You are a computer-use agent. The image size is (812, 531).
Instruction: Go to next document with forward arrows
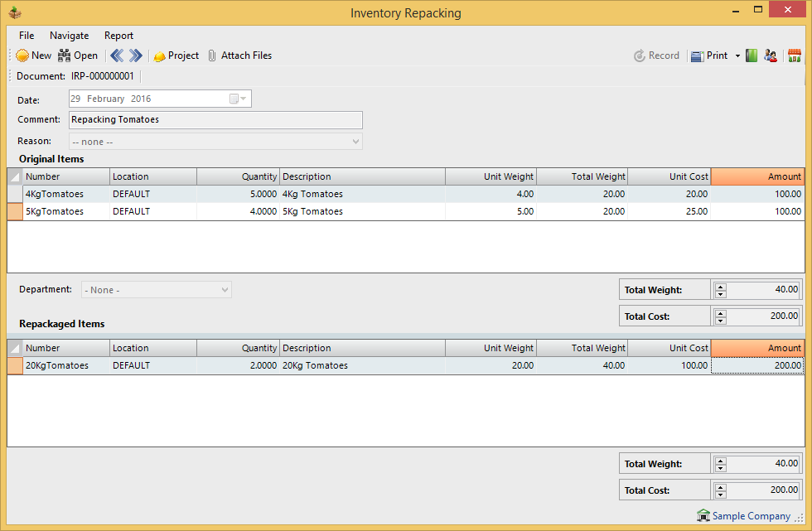(x=136, y=56)
